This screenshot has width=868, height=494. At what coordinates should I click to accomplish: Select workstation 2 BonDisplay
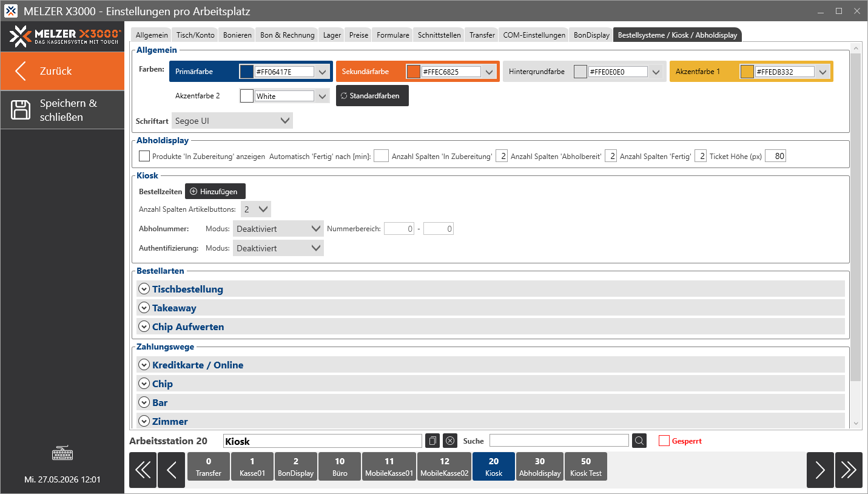[x=296, y=467]
